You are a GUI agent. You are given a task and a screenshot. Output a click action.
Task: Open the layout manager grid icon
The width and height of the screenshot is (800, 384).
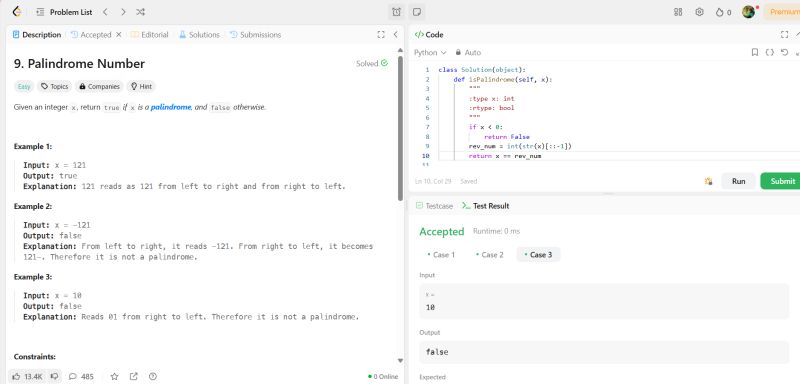(x=678, y=12)
